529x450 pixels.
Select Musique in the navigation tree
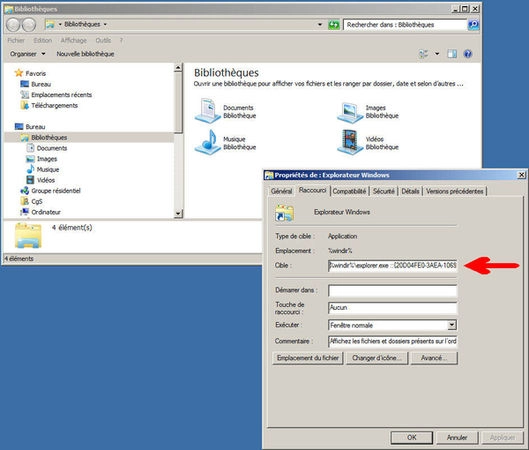tap(48, 169)
